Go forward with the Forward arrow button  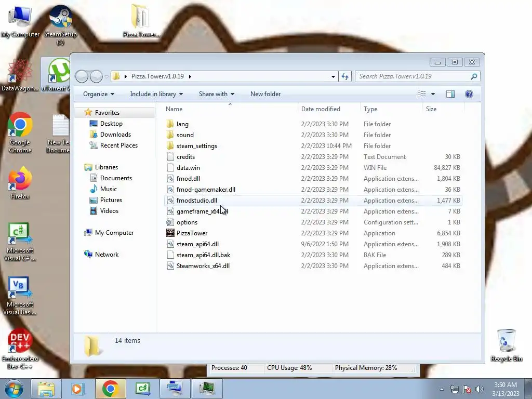click(x=96, y=76)
